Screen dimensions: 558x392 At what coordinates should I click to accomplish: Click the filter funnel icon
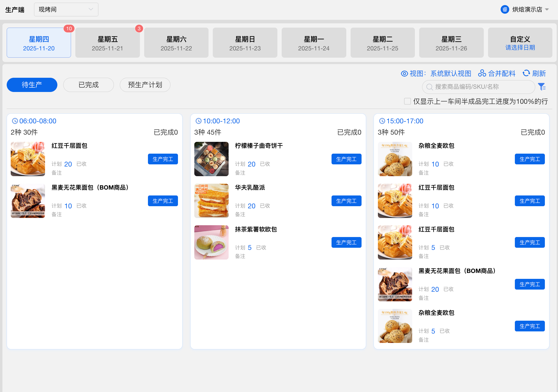coord(542,87)
